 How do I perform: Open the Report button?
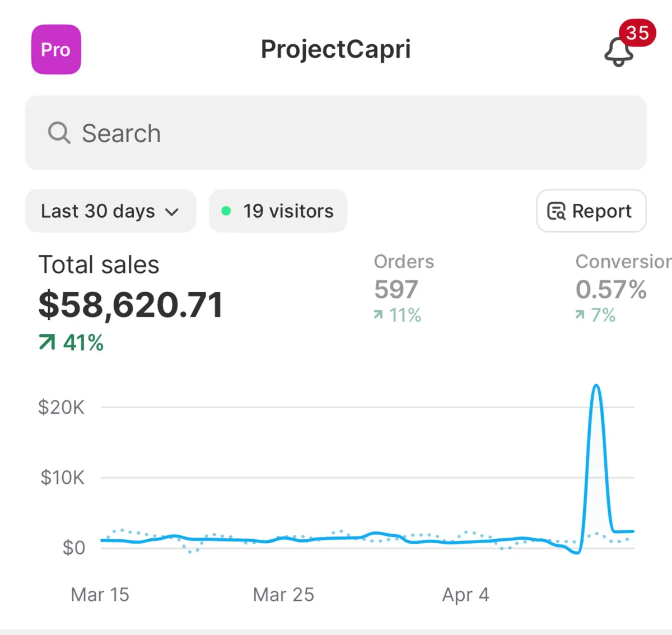point(591,211)
